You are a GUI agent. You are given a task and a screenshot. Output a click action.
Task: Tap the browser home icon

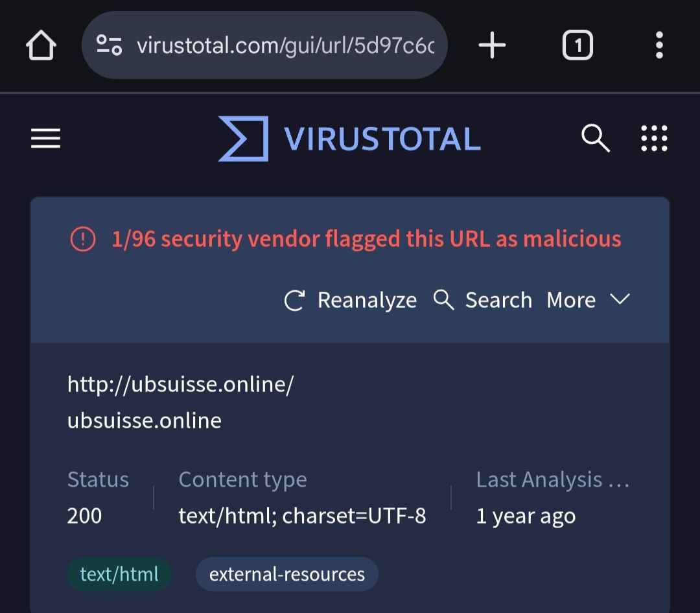click(41, 46)
